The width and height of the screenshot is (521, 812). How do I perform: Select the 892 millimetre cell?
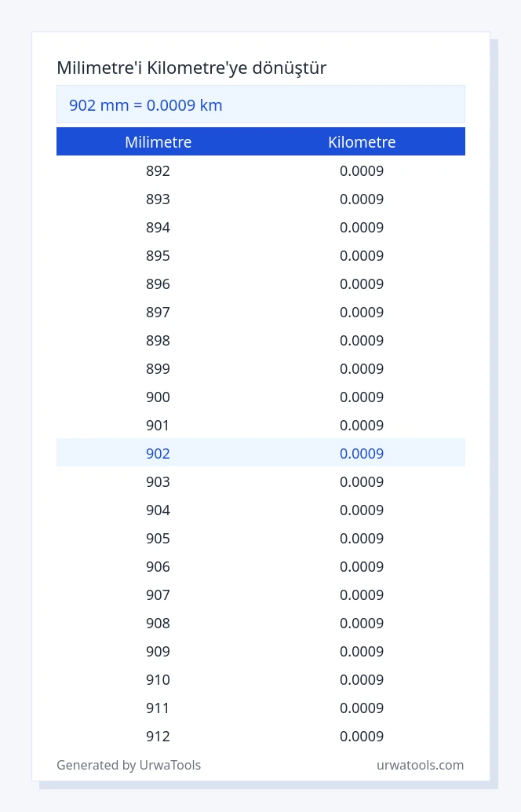(x=158, y=171)
